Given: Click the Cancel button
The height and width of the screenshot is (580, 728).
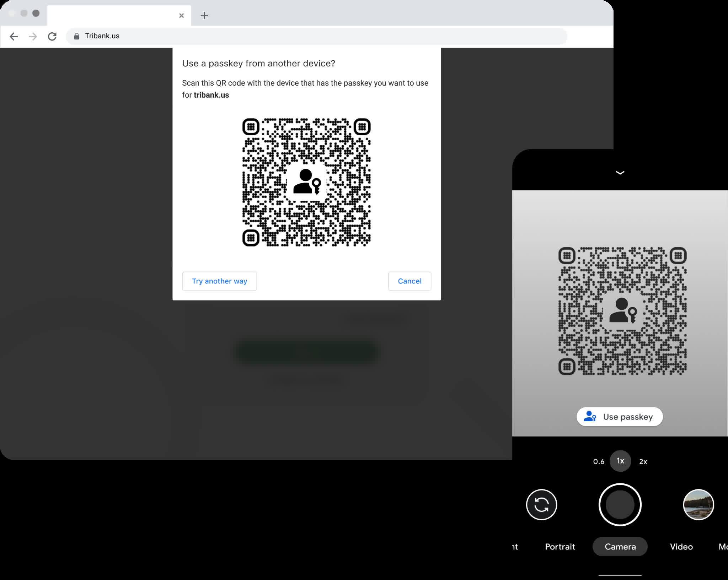Looking at the screenshot, I should tap(409, 281).
